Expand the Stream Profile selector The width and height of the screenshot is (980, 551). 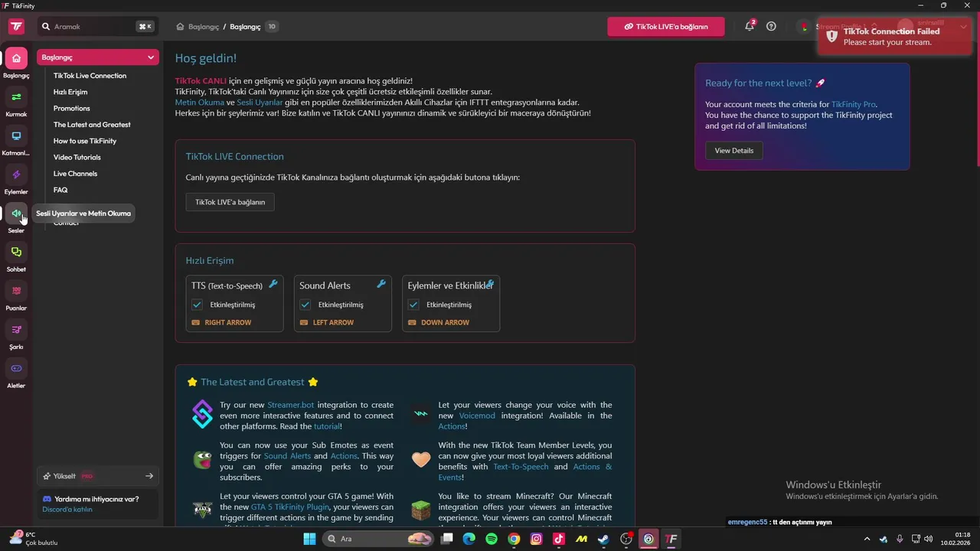838,27
